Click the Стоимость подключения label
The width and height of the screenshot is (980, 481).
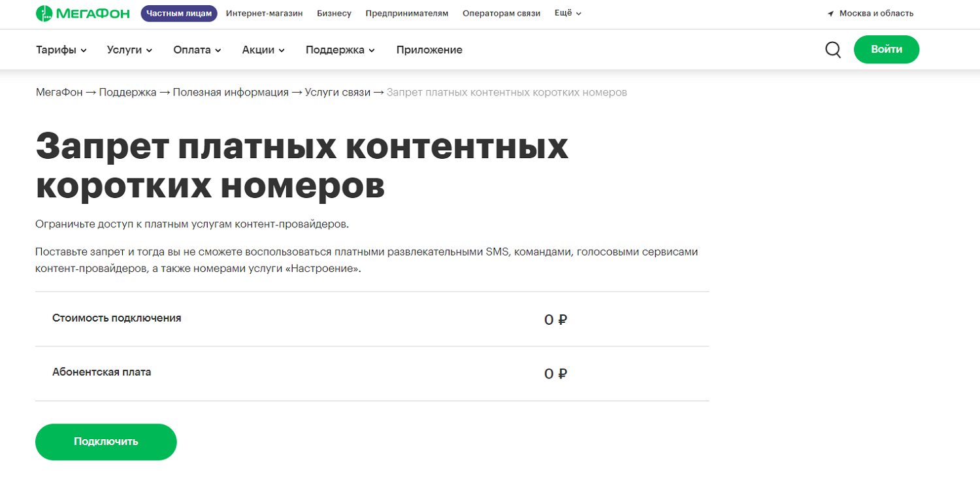click(x=117, y=318)
